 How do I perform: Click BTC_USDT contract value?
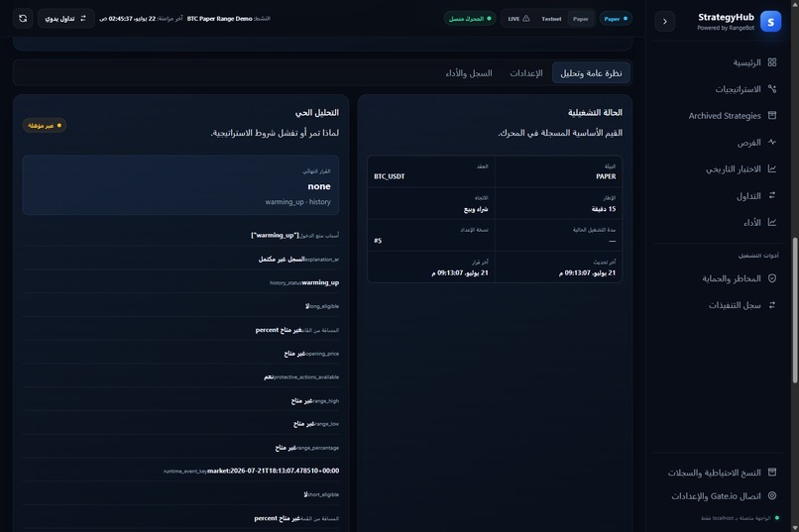click(x=390, y=176)
